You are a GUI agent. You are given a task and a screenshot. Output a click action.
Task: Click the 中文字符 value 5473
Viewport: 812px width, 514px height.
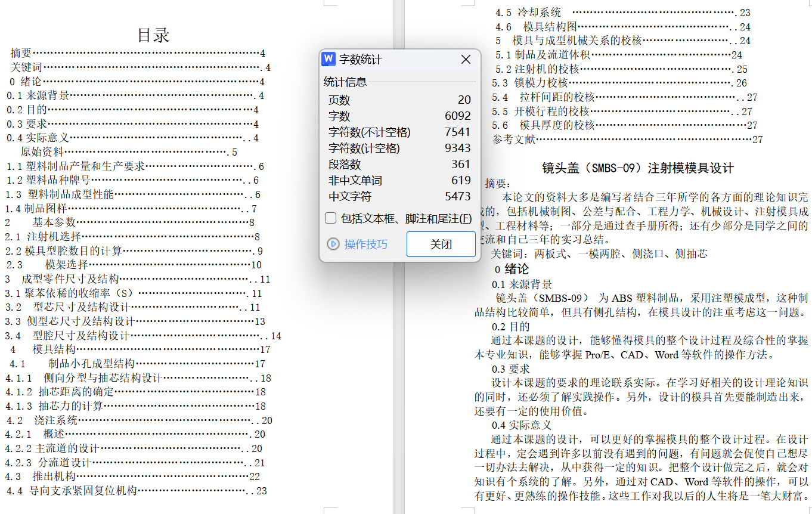click(x=458, y=197)
